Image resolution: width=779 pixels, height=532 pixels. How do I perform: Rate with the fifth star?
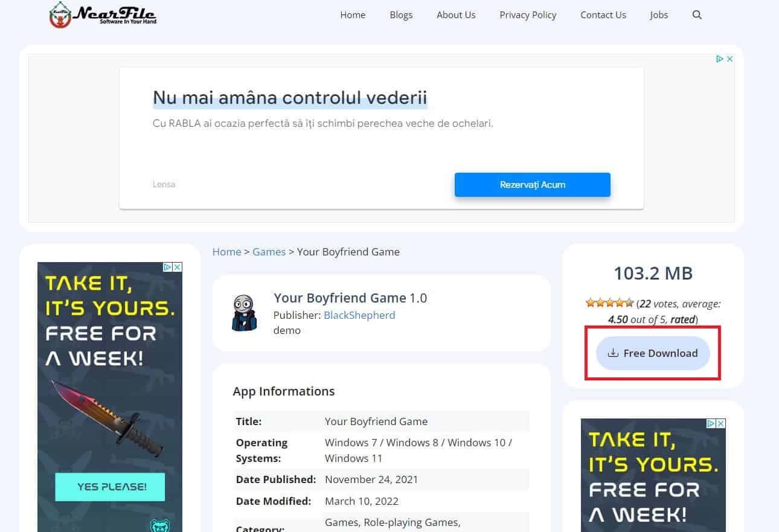point(629,303)
